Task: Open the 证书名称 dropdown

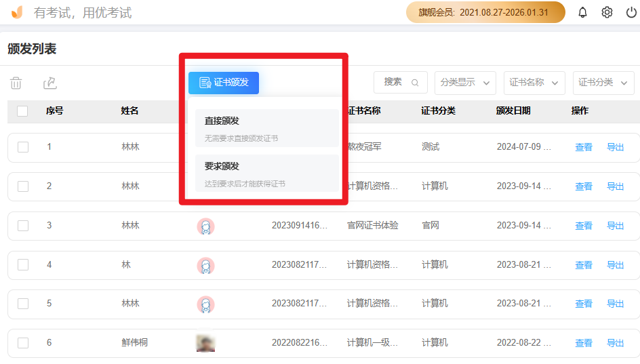Action: (x=534, y=83)
